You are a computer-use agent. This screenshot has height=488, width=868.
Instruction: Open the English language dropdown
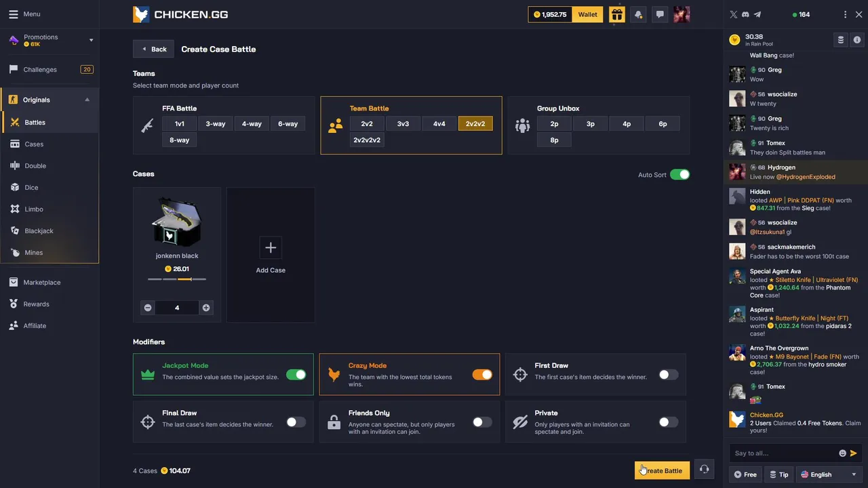tap(828, 474)
